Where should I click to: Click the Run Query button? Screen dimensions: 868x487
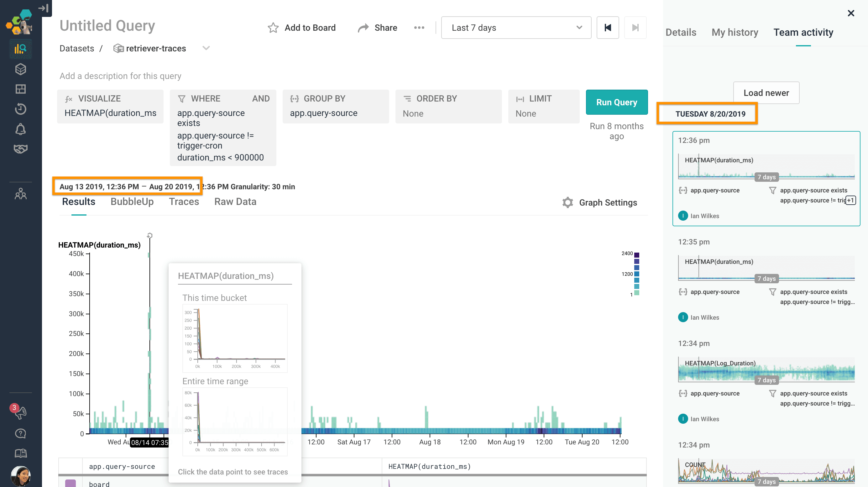pos(616,102)
